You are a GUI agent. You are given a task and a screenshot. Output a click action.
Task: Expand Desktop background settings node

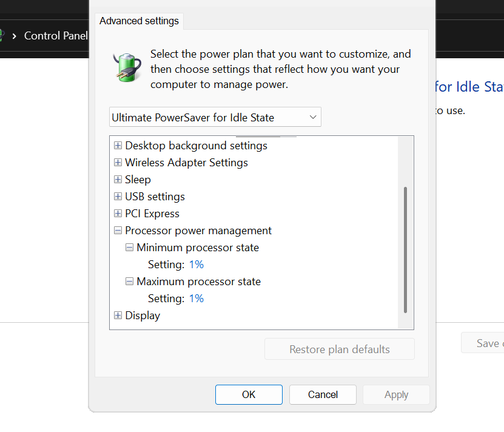point(118,146)
